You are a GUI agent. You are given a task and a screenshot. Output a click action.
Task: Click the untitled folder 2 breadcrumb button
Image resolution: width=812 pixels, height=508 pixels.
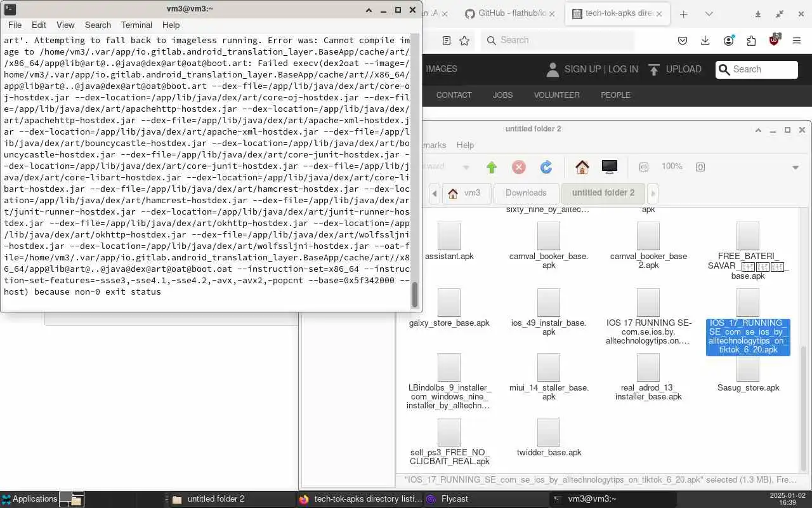point(603,193)
